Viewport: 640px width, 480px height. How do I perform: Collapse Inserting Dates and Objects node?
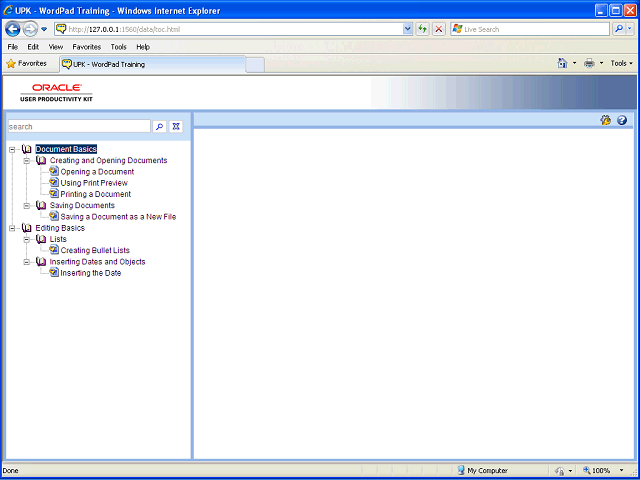(x=27, y=262)
